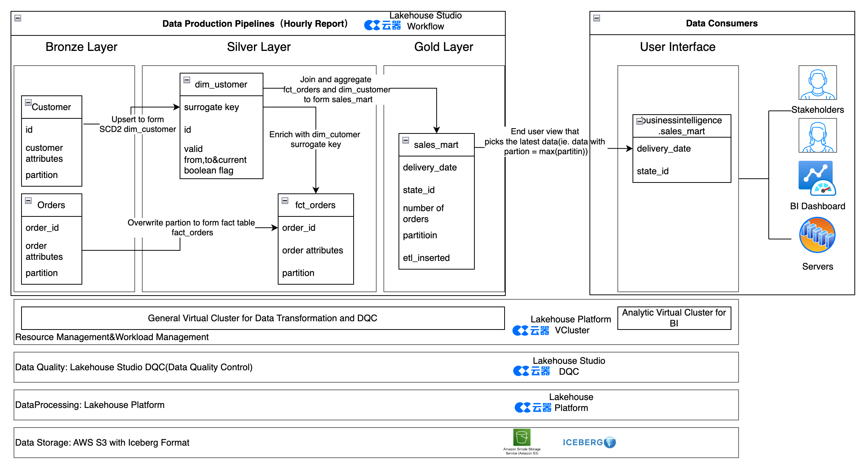Select the Silver Layer heading
This screenshot has height=466, width=868.
coord(259,47)
